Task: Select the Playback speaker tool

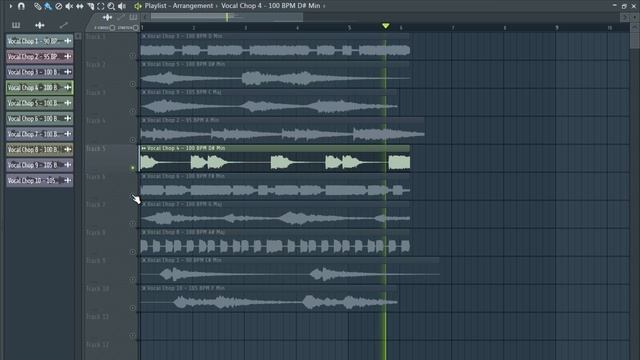Action: (x=122, y=6)
